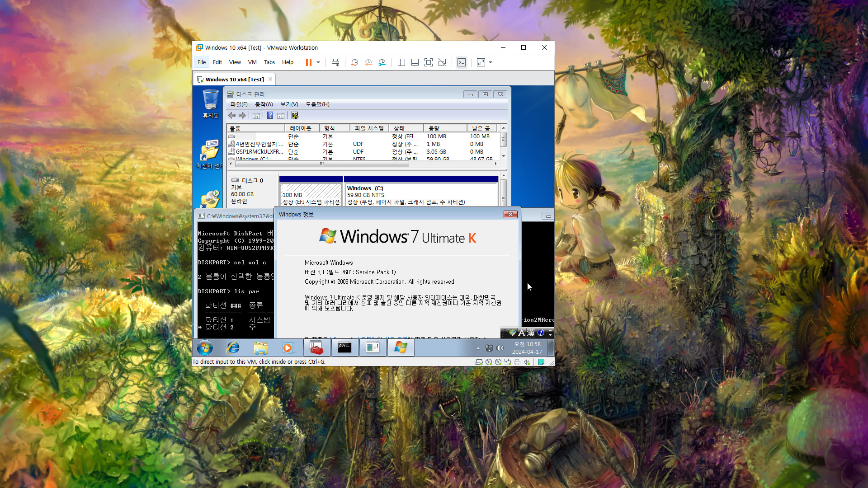The image size is (868, 488).
Task: Select the 4번완전무인설치 volume row
Action: pos(363,144)
